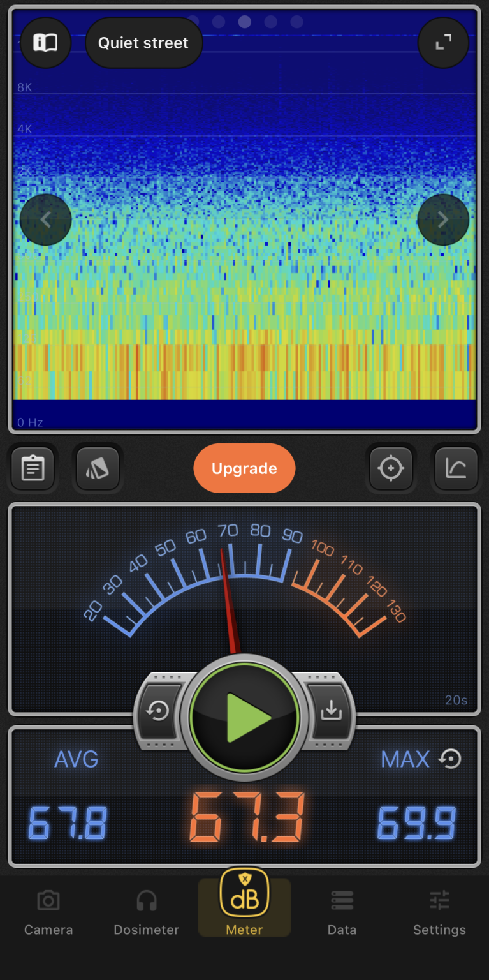The image size is (489, 980).
Task: Expand spectrogram to fullscreen
Action: click(443, 43)
